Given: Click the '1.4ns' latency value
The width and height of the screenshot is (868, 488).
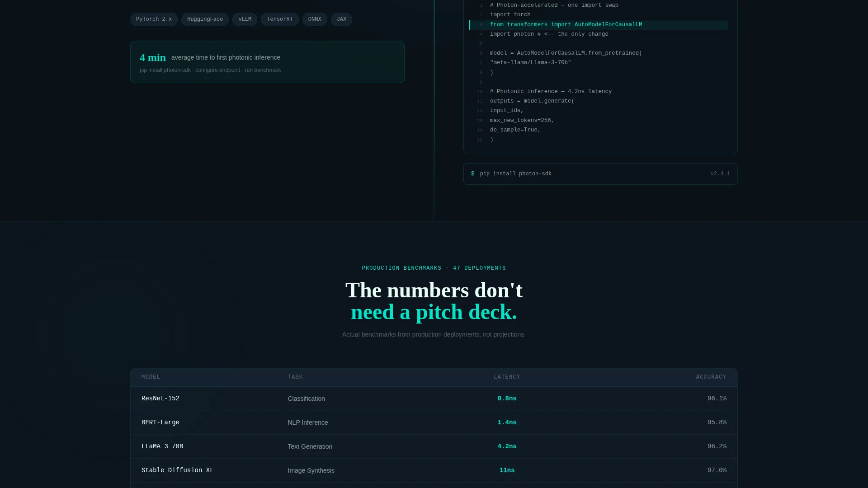Looking at the screenshot, I should point(507,422).
